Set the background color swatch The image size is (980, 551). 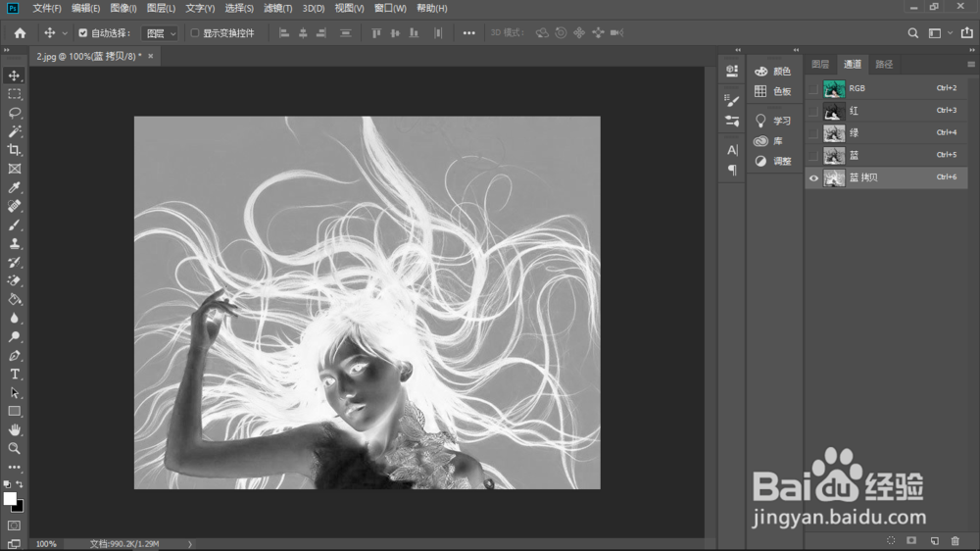coord(20,507)
